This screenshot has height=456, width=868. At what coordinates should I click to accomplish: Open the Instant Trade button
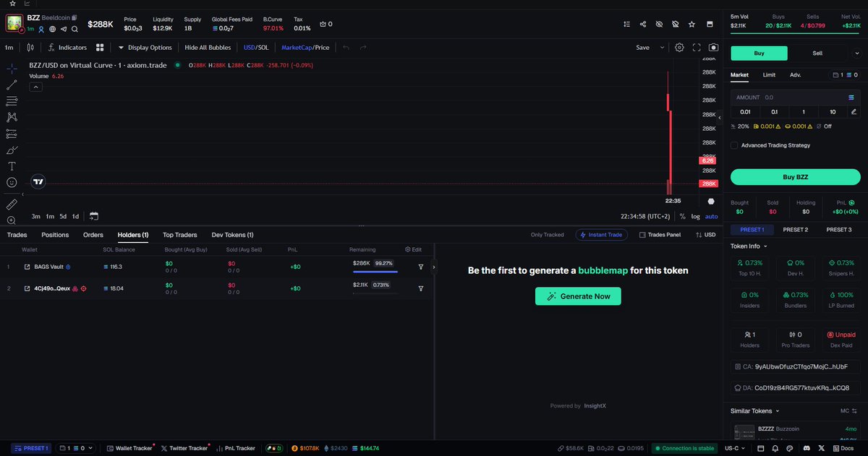pyautogui.click(x=602, y=235)
